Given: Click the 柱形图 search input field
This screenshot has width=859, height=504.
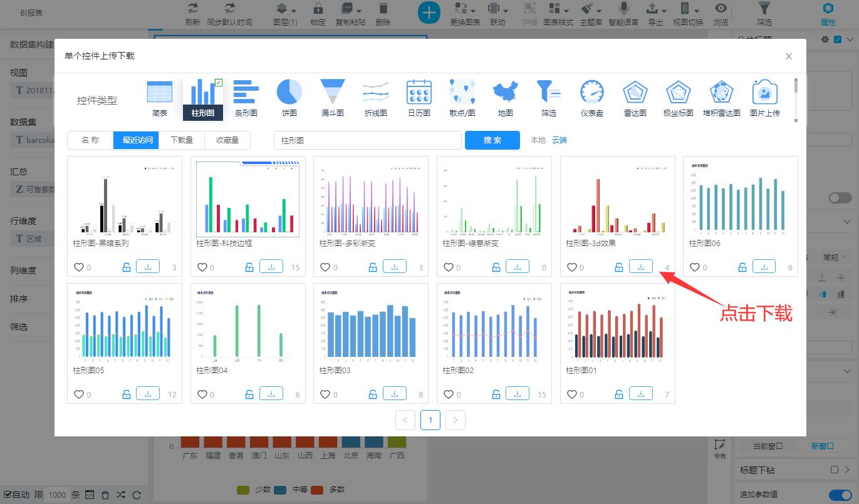Looking at the screenshot, I should (x=368, y=140).
